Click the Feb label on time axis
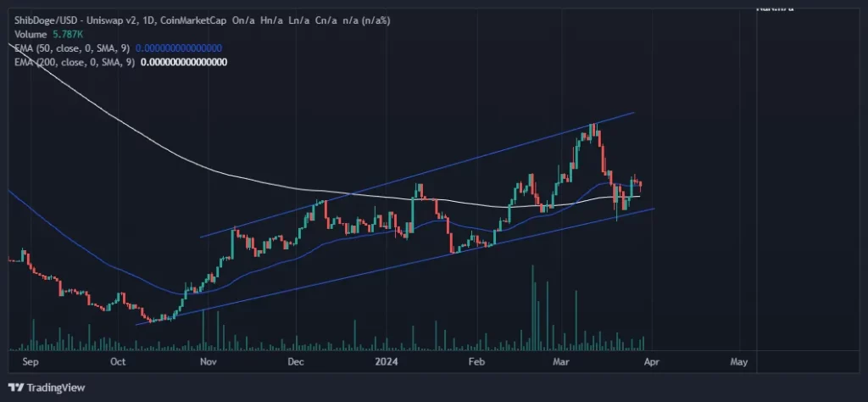This screenshot has height=402, width=868. coord(476,362)
